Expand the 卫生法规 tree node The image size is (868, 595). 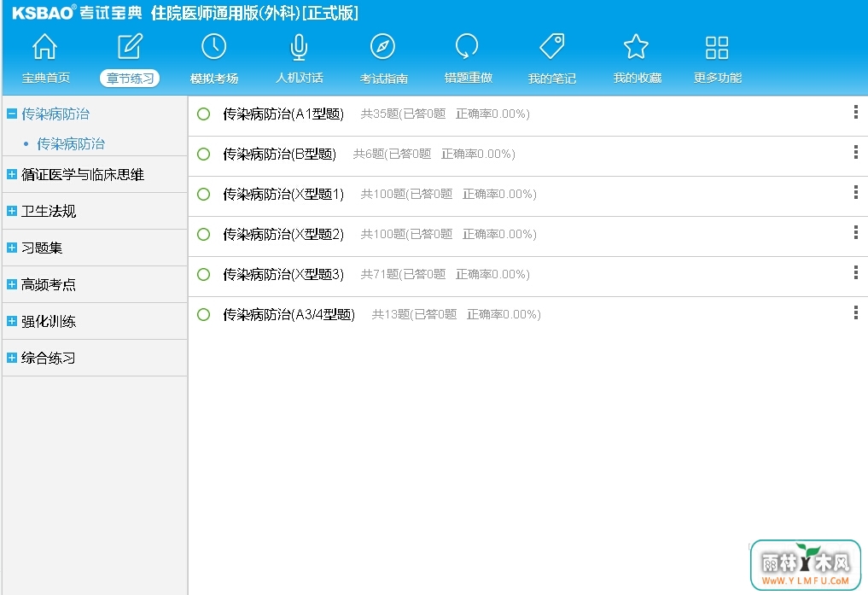coord(12,211)
